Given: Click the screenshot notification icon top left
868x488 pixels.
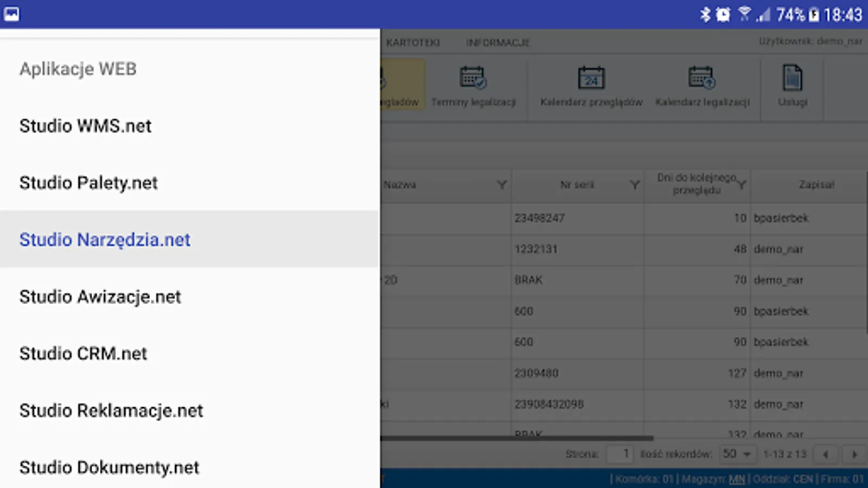Looking at the screenshot, I should tap(13, 13).
